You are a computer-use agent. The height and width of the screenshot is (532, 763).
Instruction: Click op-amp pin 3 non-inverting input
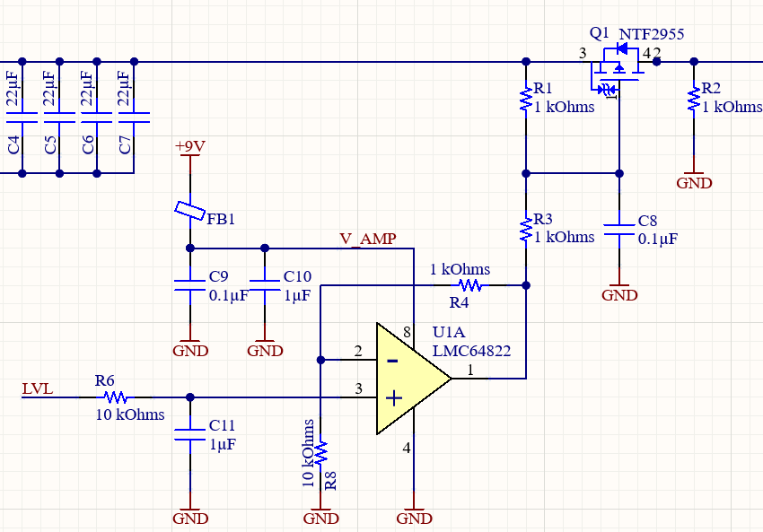pyautogui.click(x=359, y=397)
